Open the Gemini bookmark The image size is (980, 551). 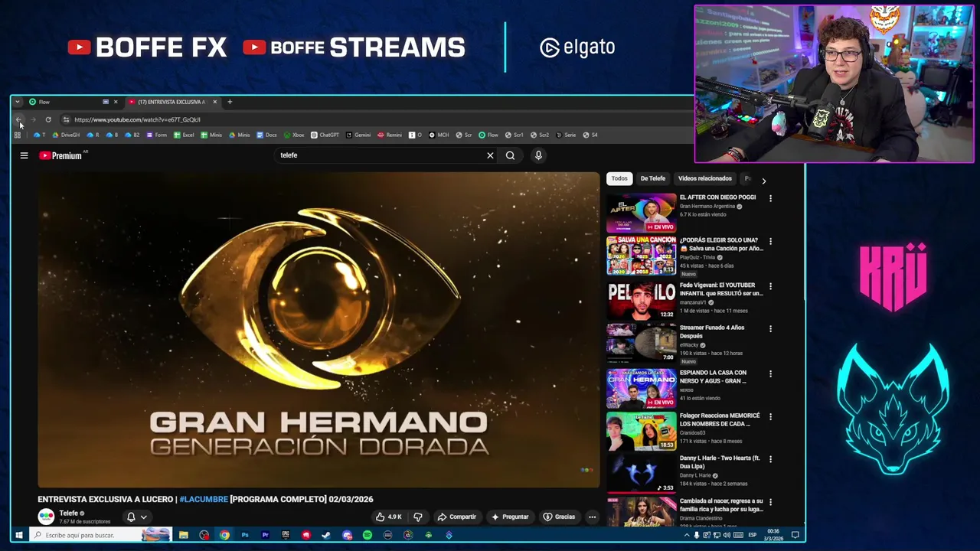[358, 135]
